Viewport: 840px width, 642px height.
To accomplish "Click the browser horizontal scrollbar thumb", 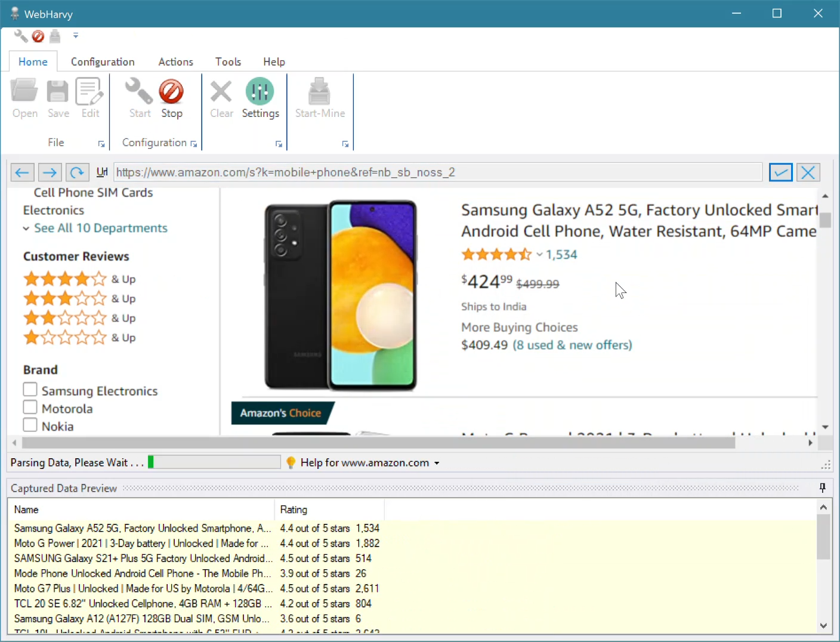I will coord(378,443).
